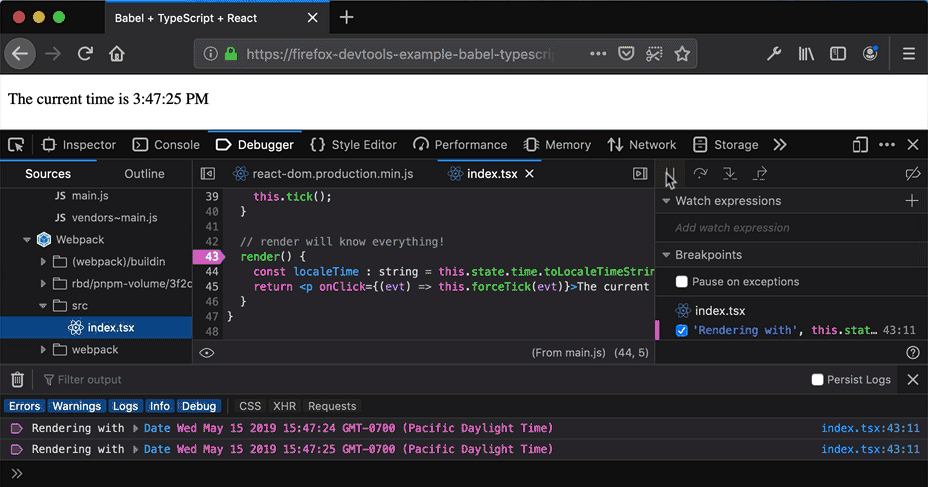928x487 pixels.
Task: Switch to the Outline tab in sources pane
Action: click(144, 173)
